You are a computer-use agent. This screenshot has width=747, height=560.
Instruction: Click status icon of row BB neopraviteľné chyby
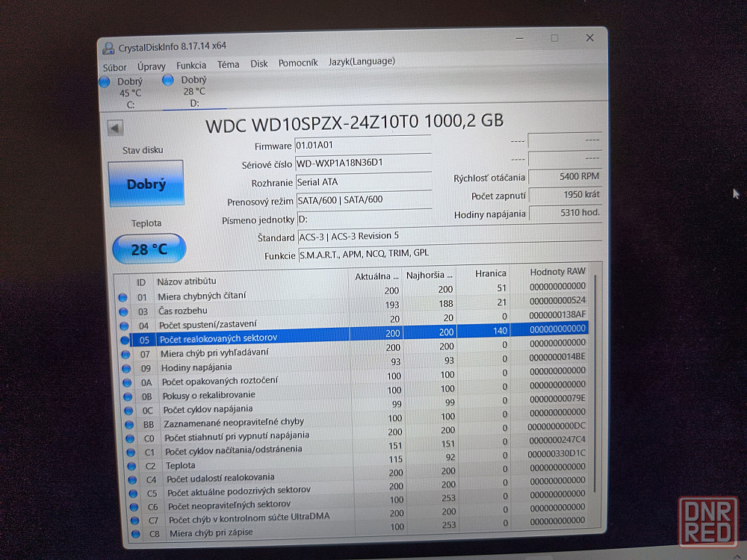click(129, 424)
